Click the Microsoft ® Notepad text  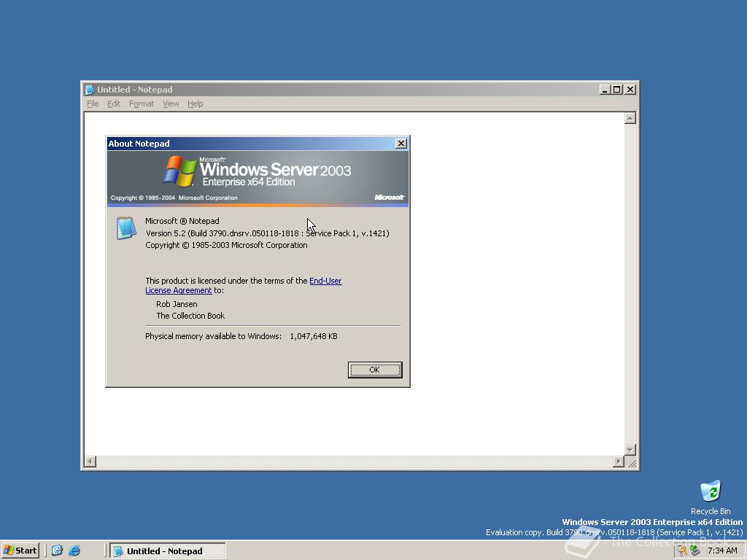pyautogui.click(x=182, y=221)
